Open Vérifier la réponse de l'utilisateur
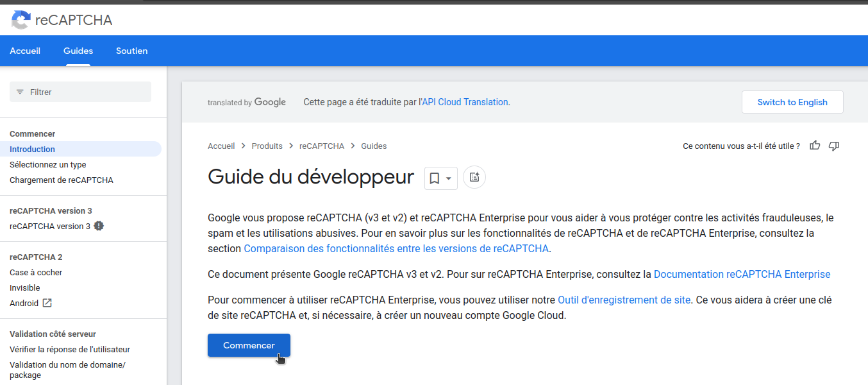The image size is (868, 385). tap(70, 349)
